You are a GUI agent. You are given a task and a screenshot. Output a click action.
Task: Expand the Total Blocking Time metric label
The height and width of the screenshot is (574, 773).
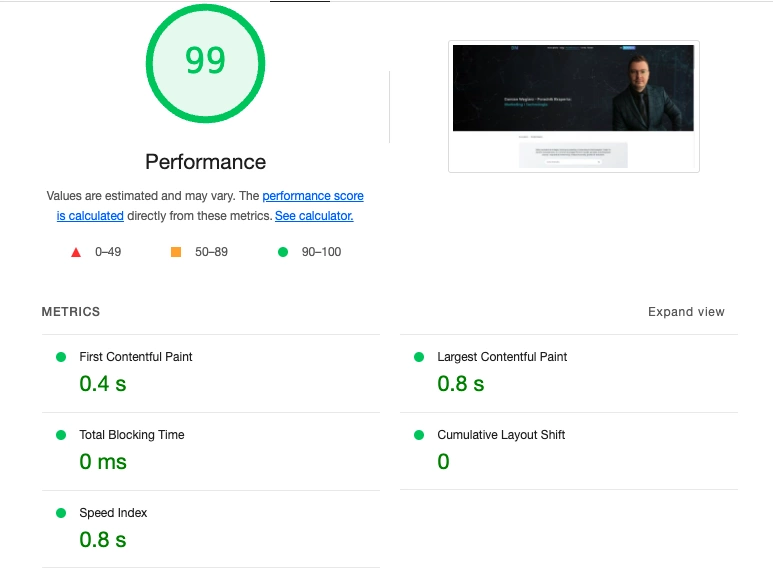pos(132,435)
